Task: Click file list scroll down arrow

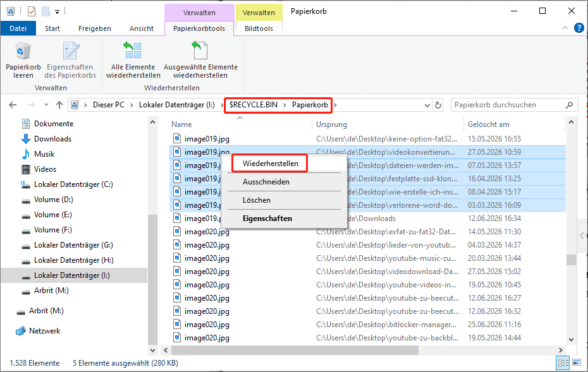Action: tap(571, 340)
